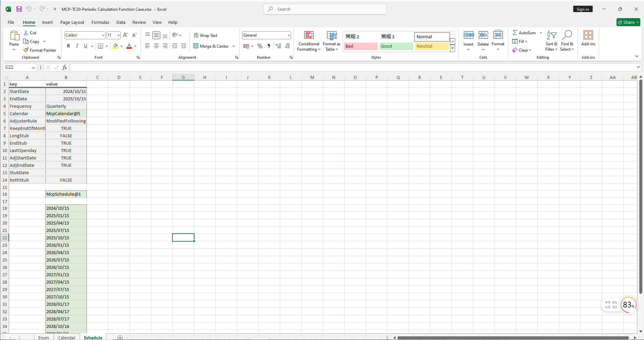Click Increase Decimal icon
Screen dimensions: 644x340
(x=278, y=46)
